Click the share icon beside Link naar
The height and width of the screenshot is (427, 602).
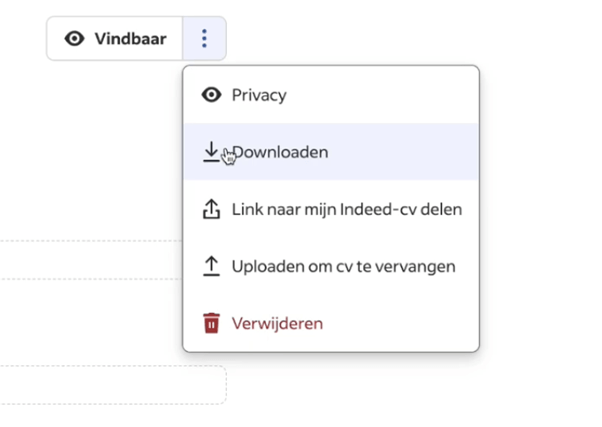pyautogui.click(x=211, y=210)
